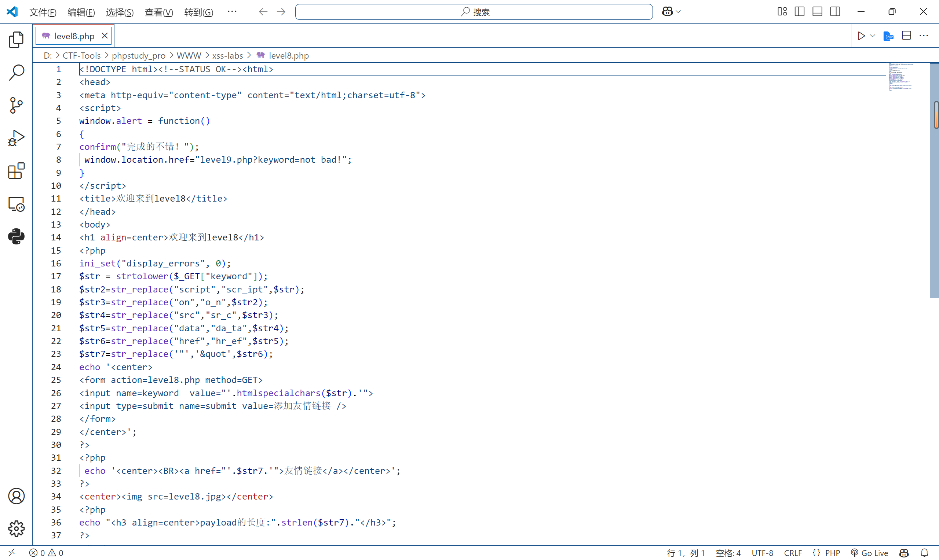Open Remote Explorer view

coord(16,204)
